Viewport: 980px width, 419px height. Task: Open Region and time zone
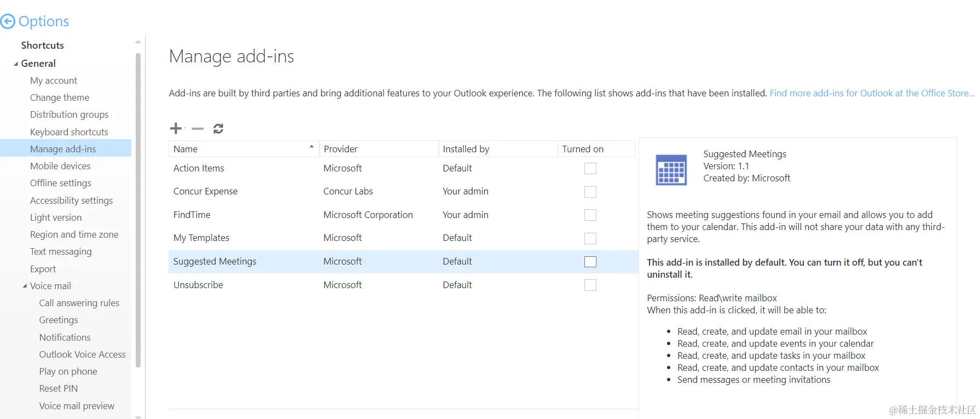coord(74,234)
